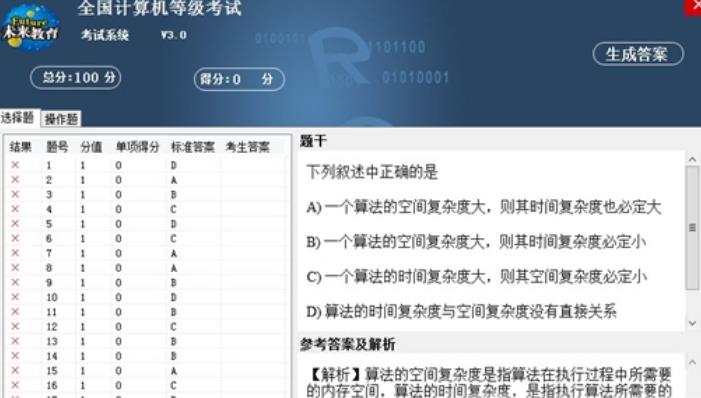701x398 pixels.
Task: Click the red X result for question 7
Action: (15, 253)
